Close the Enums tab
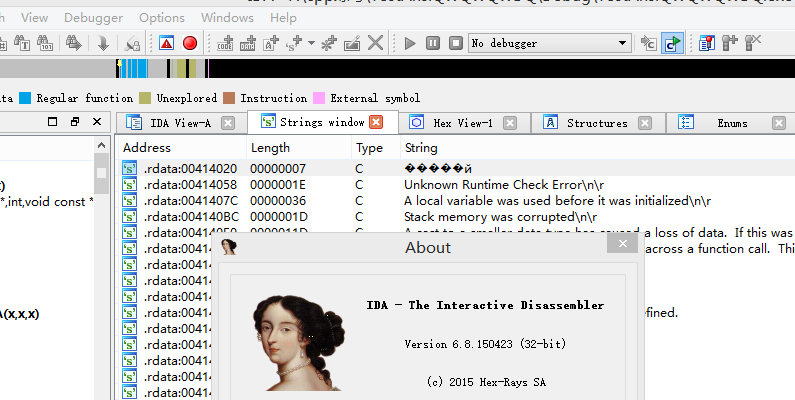Image resolution: width=795 pixels, height=400 pixels. pos(779,123)
